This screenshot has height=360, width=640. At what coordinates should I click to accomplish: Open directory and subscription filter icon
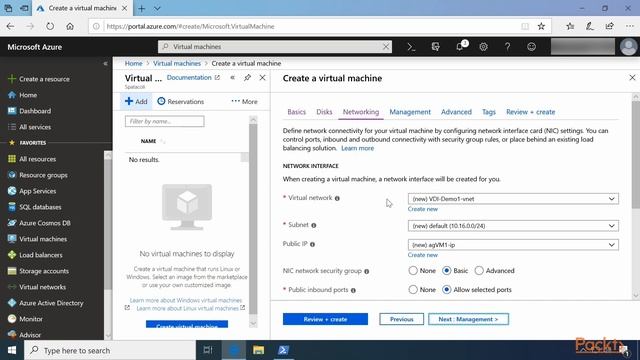click(x=436, y=47)
